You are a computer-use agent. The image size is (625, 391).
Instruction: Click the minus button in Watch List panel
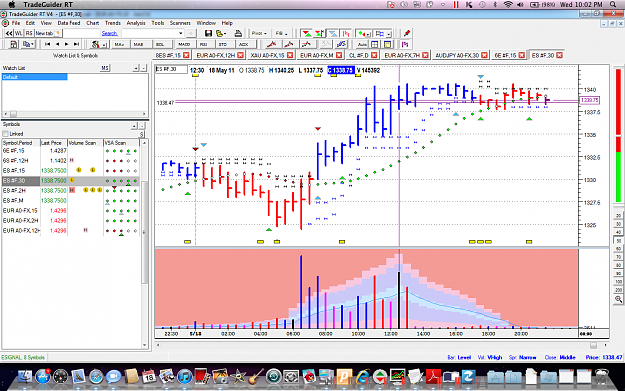(144, 68)
